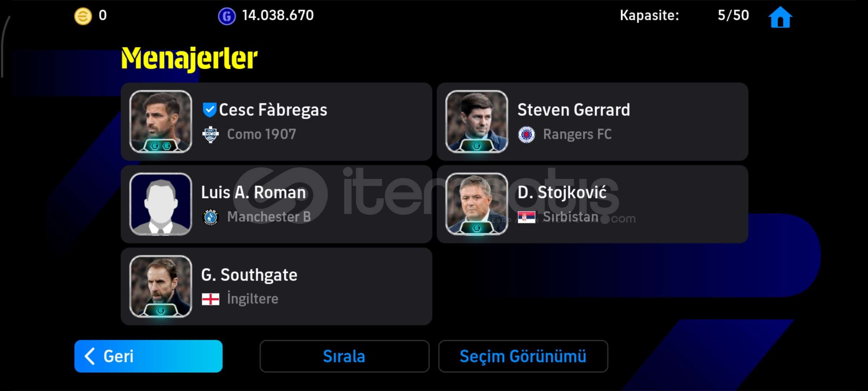Viewport: 868px width, 391px height.
Task: Go back with the Geri button
Action: (148, 356)
